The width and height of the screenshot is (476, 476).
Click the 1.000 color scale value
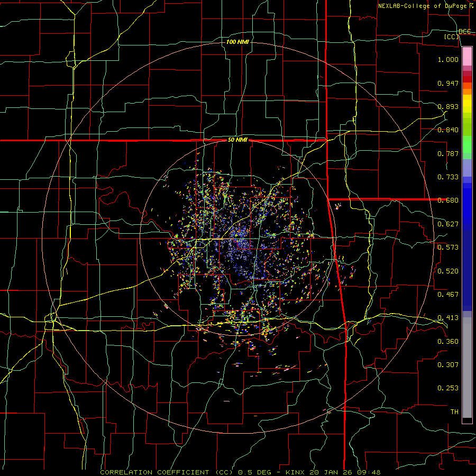[448, 59]
